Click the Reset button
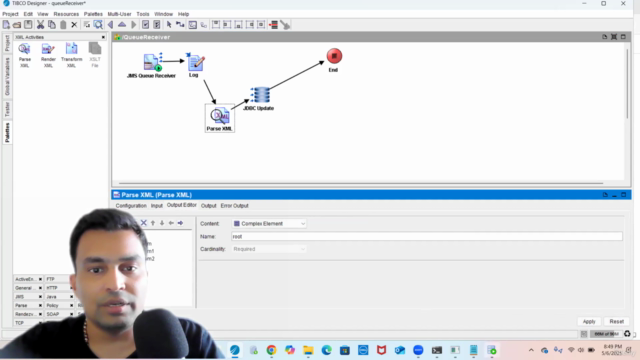The height and width of the screenshot is (360, 640). [616, 322]
